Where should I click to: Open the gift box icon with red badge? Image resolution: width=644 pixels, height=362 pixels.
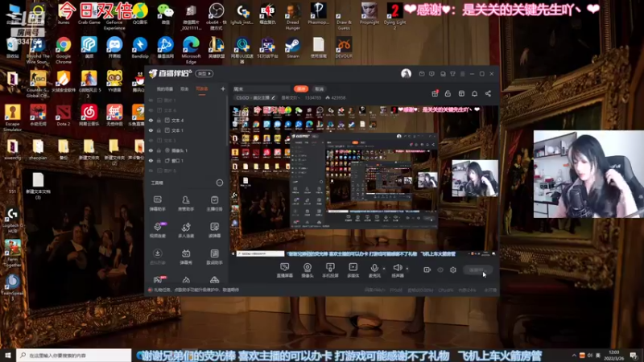pos(435,93)
